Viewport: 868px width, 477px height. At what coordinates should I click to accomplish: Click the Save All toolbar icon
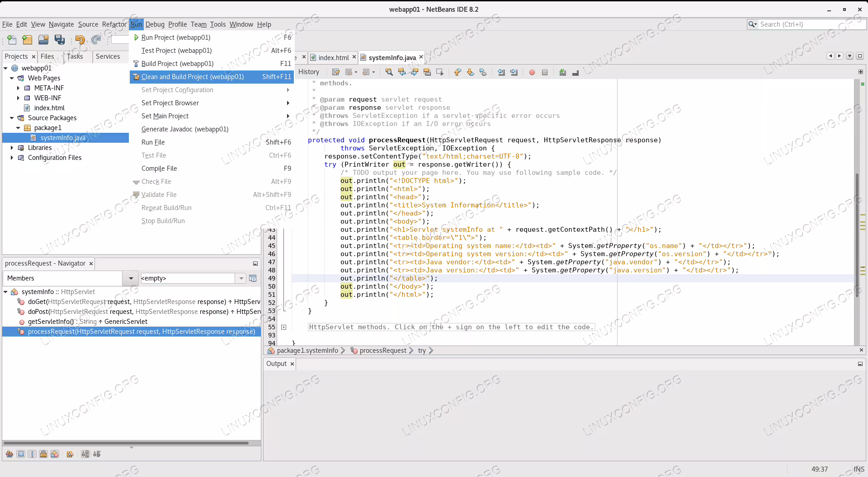click(x=60, y=40)
